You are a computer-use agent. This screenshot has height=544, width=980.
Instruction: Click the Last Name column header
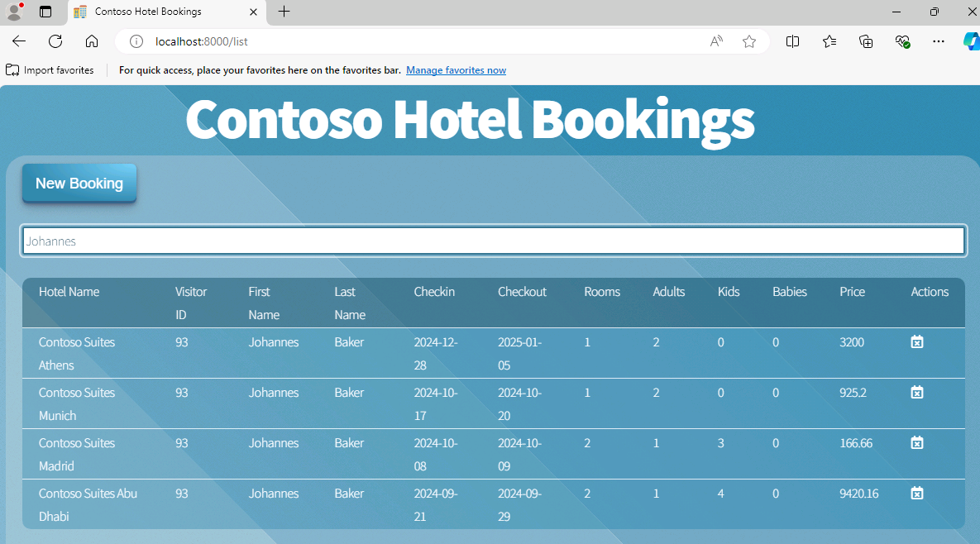pos(350,303)
